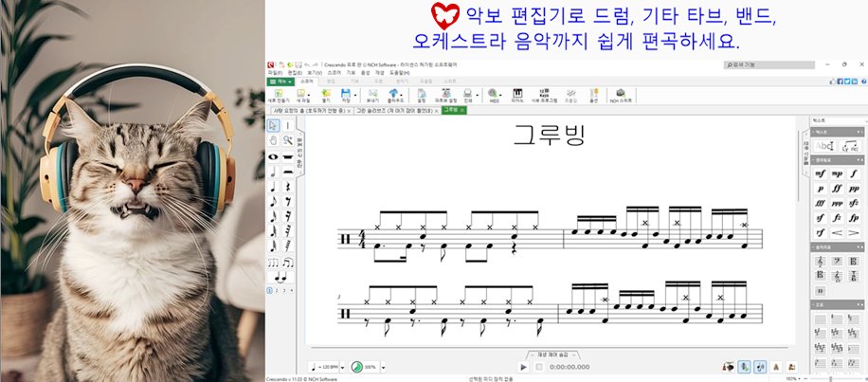868x382 pixels.
Task: Insert percussion clef
Action: point(821,291)
